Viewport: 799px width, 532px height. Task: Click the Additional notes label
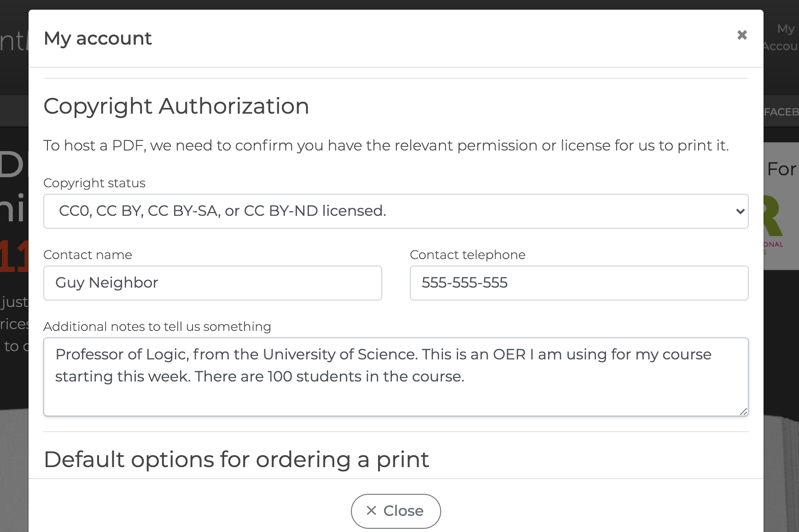(x=157, y=327)
